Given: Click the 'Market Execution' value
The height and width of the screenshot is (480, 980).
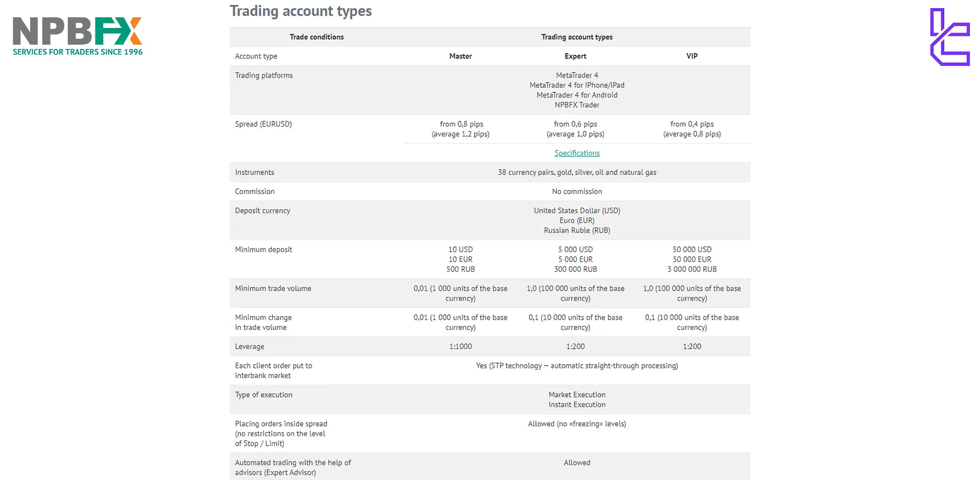Looking at the screenshot, I should coord(577,395).
